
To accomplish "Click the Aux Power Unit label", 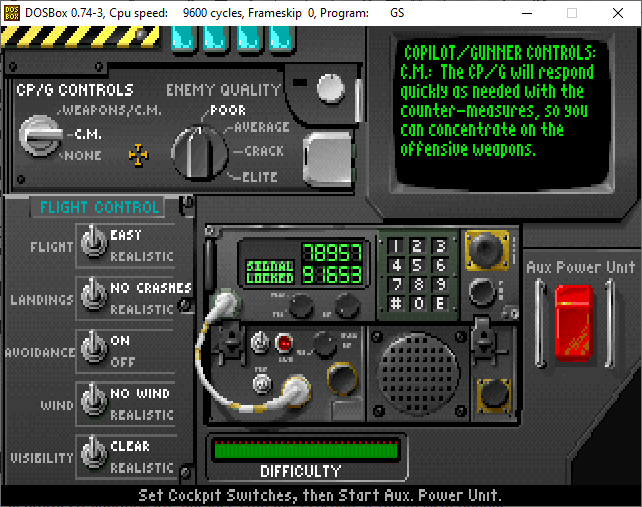I will click(580, 267).
